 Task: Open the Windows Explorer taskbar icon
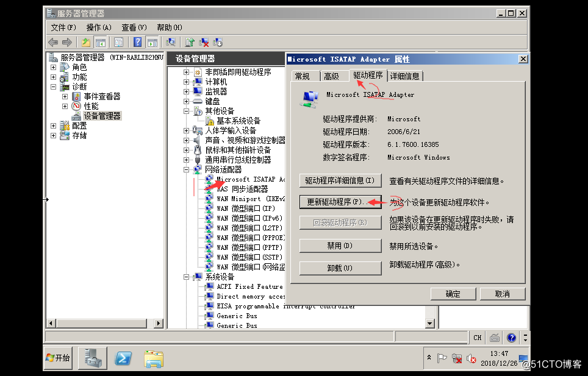point(154,359)
